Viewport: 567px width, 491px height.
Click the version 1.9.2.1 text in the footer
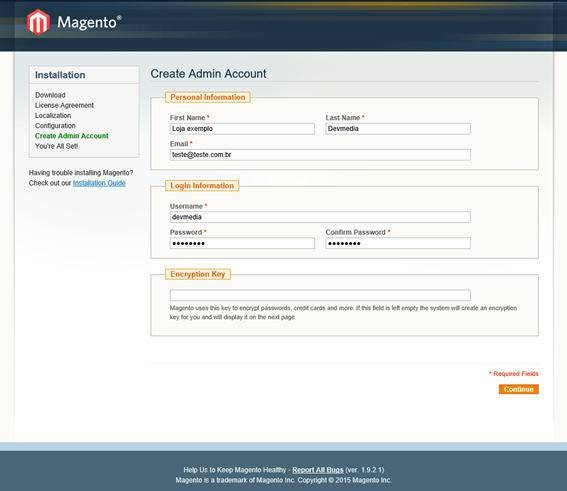pyautogui.click(x=364, y=470)
